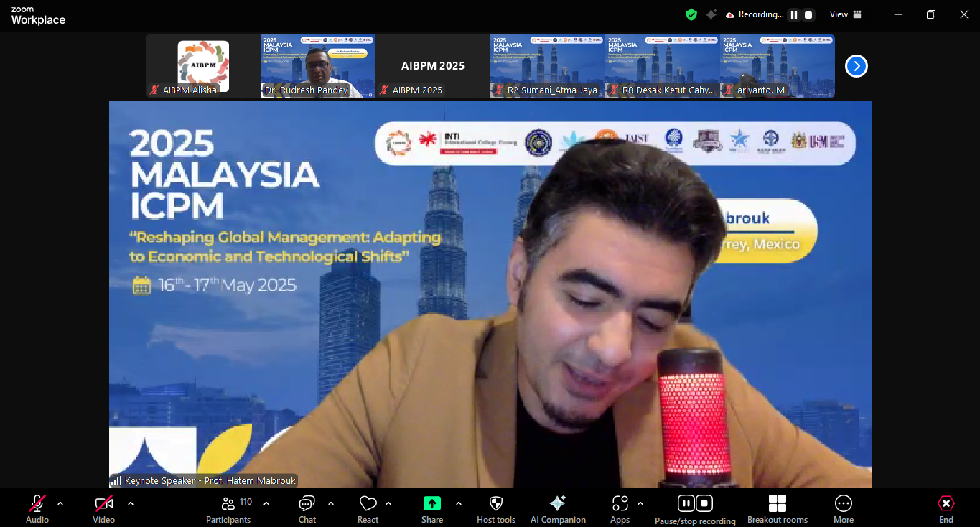Image resolution: width=980 pixels, height=527 pixels.
Task: Select ariyanto. M participant thumbnail
Action: [778, 66]
